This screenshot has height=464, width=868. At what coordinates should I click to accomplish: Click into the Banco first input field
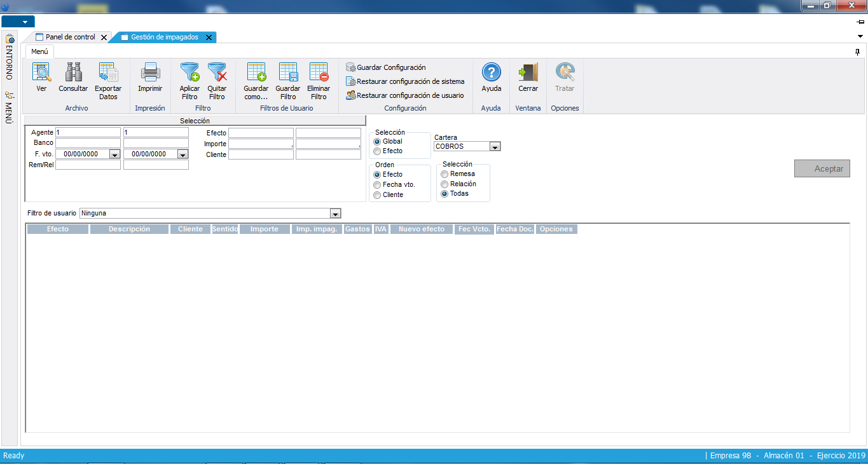pos(88,143)
